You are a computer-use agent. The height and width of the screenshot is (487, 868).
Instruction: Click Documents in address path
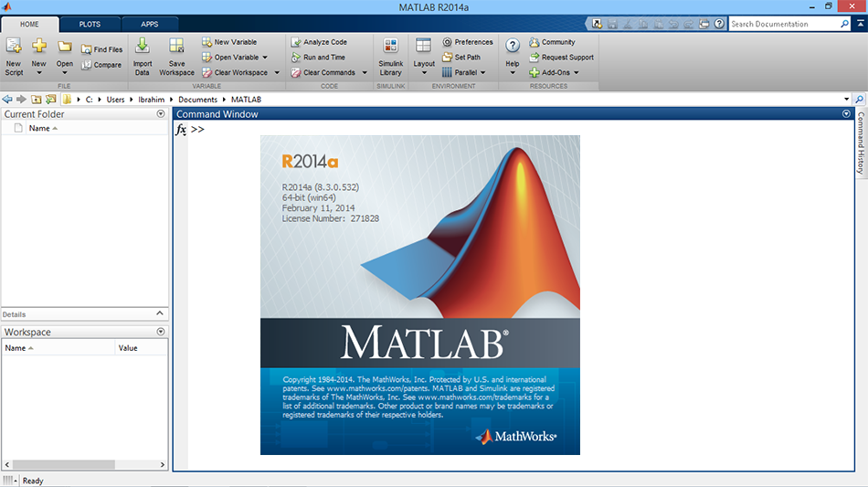click(x=197, y=100)
